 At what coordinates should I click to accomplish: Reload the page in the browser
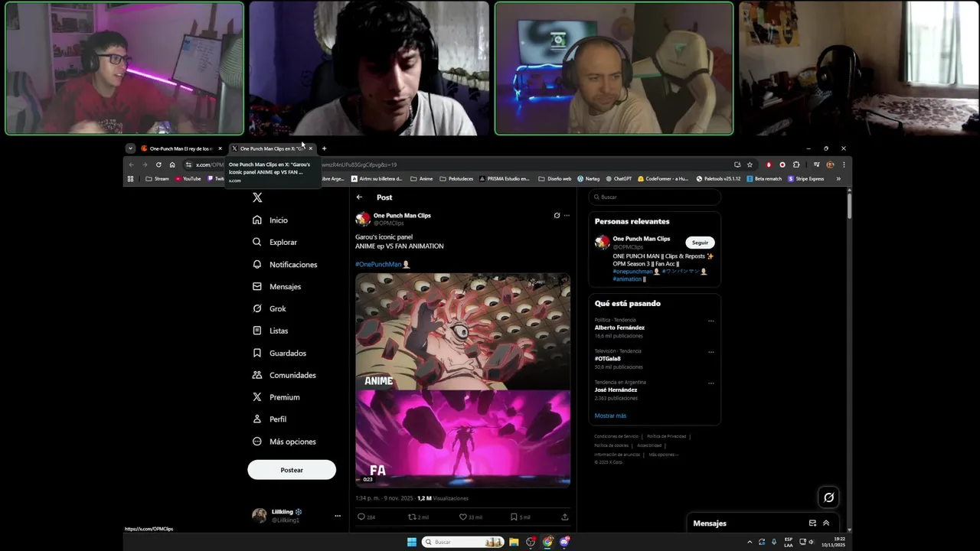point(158,165)
